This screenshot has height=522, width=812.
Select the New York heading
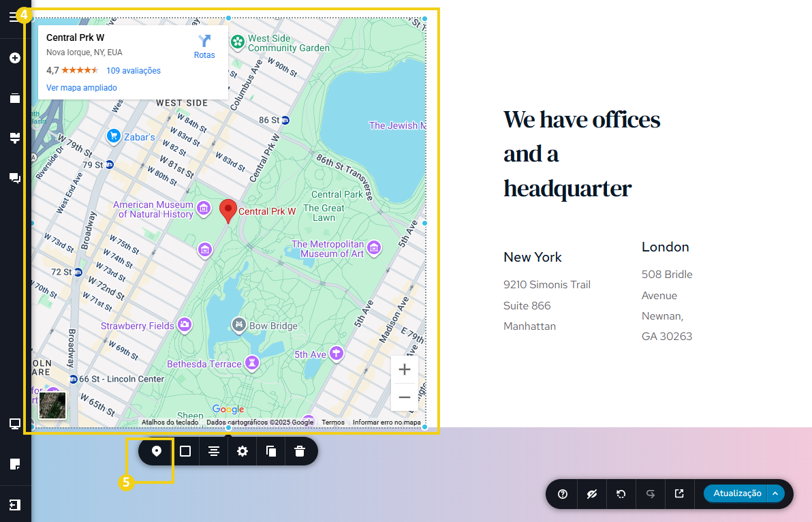(532, 258)
